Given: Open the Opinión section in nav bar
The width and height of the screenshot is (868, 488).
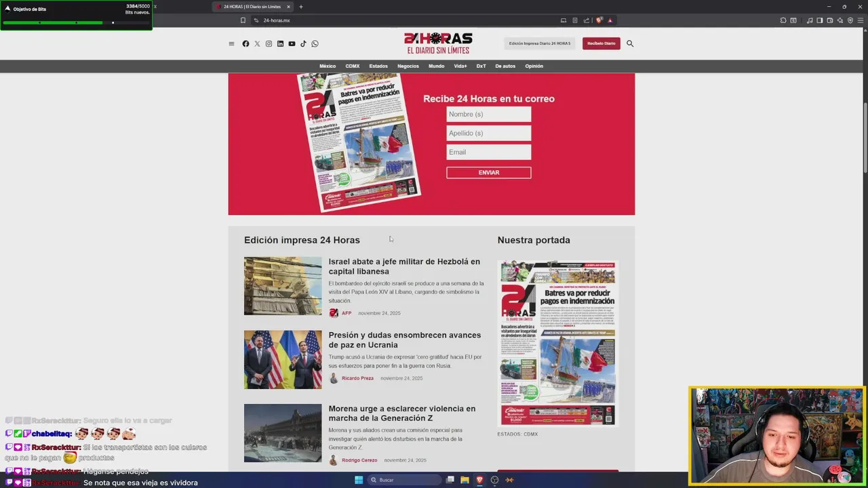Looking at the screenshot, I should point(534,66).
